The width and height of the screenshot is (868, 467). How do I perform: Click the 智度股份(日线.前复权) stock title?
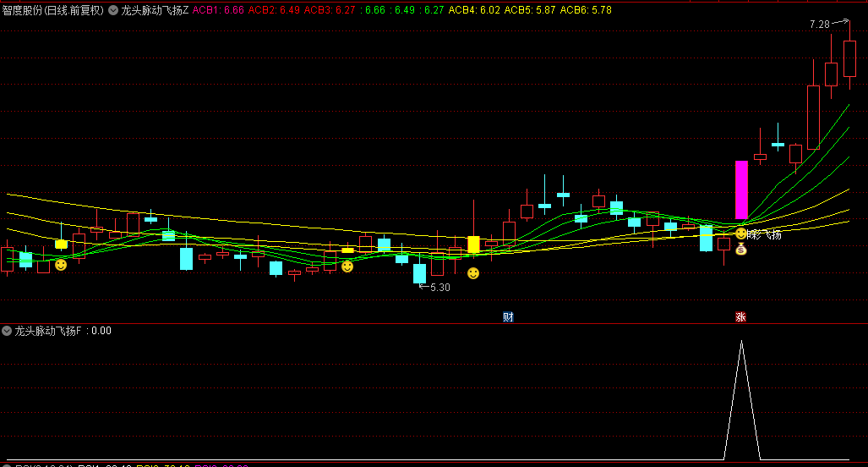(53, 10)
